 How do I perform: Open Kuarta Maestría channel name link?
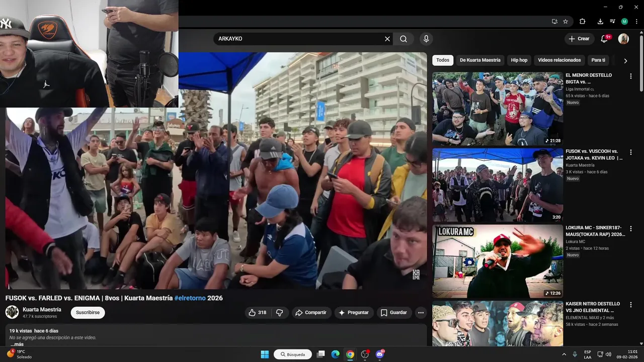click(42, 310)
